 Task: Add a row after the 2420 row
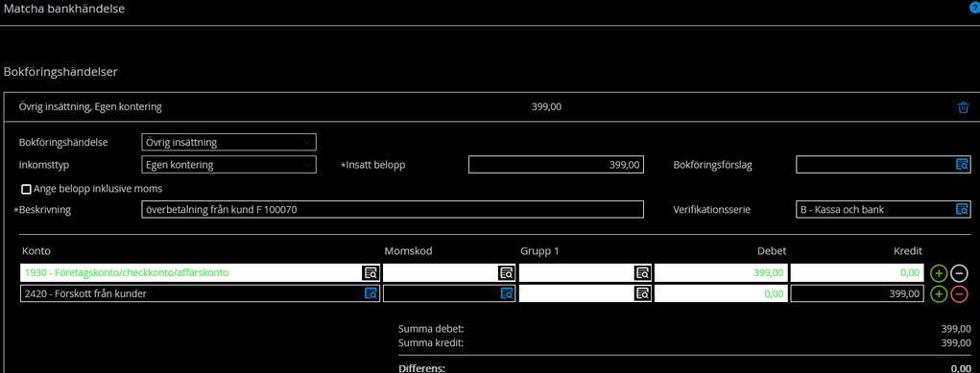click(940, 294)
